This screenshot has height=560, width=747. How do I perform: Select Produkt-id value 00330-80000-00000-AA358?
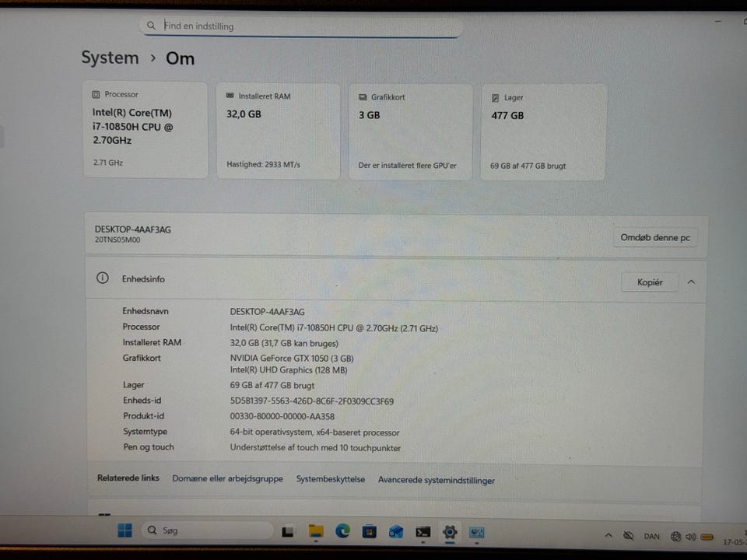point(282,416)
